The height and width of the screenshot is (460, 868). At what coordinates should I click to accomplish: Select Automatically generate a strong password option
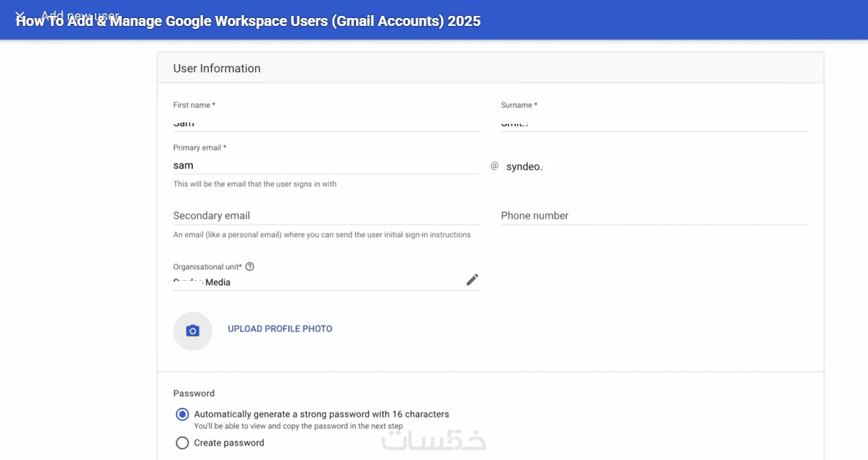182,415
